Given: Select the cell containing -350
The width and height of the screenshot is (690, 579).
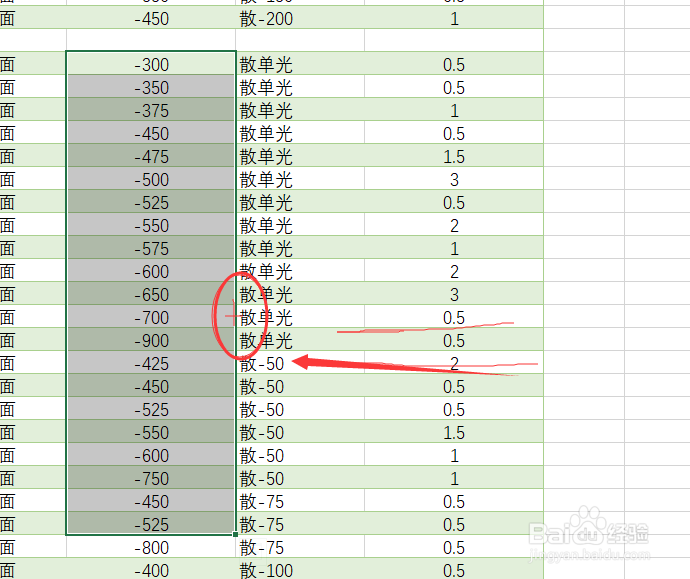Looking at the screenshot, I should pyautogui.click(x=151, y=87).
